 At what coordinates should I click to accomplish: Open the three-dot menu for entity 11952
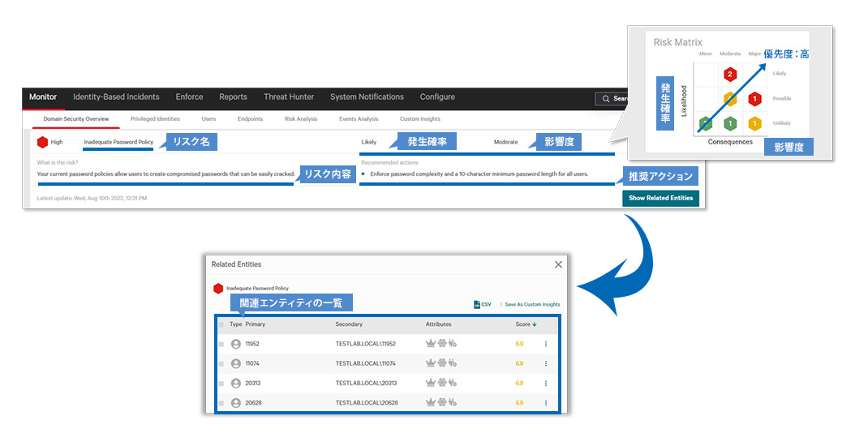pyautogui.click(x=546, y=344)
